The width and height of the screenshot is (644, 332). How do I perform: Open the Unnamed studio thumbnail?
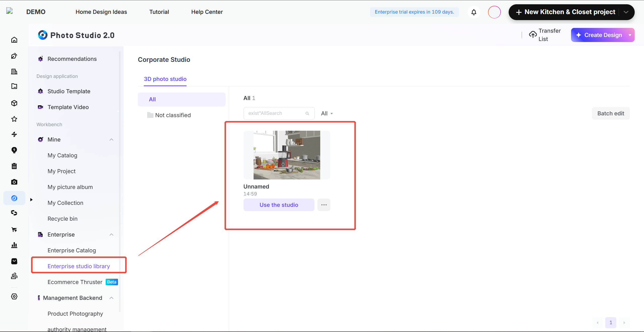(287, 155)
